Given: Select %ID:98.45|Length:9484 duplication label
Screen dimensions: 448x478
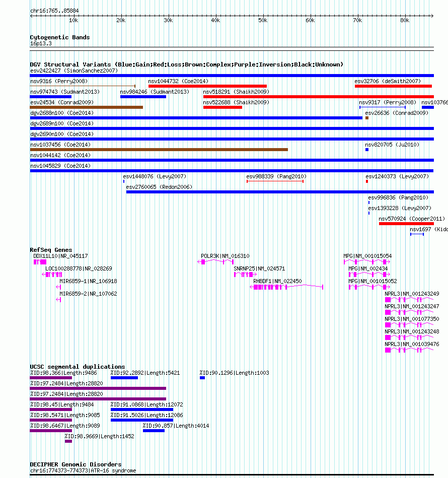Looking at the screenshot, I should (x=62, y=405).
